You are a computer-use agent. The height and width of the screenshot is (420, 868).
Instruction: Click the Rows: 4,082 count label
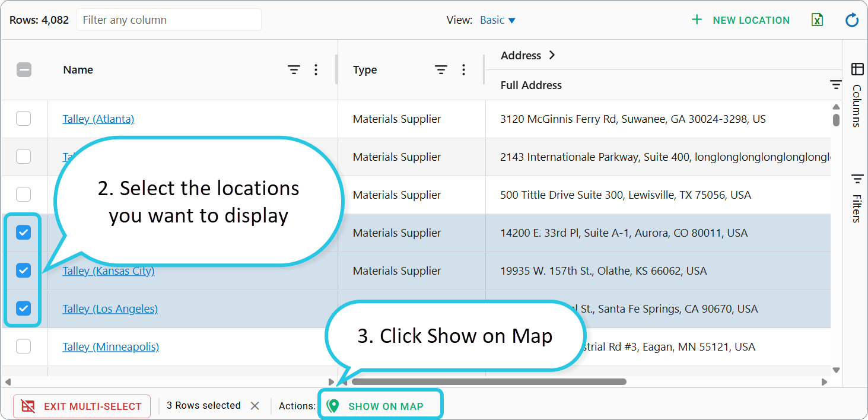pos(39,20)
